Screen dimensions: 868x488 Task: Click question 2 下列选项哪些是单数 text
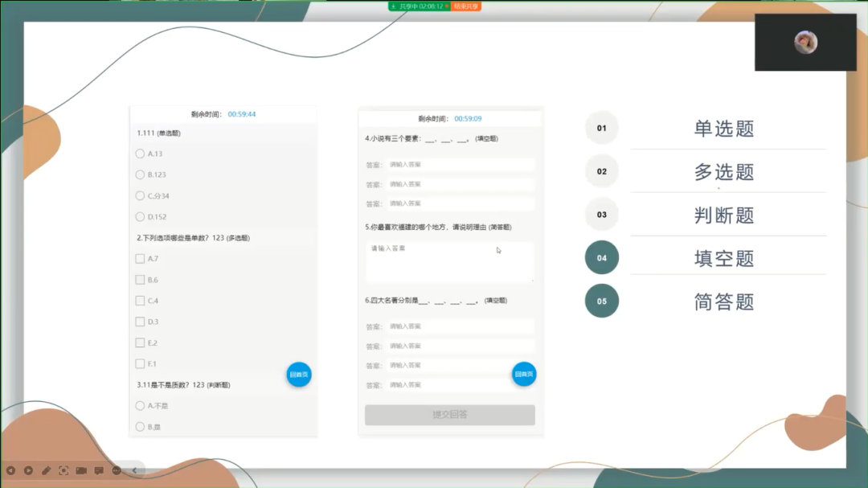point(193,238)
